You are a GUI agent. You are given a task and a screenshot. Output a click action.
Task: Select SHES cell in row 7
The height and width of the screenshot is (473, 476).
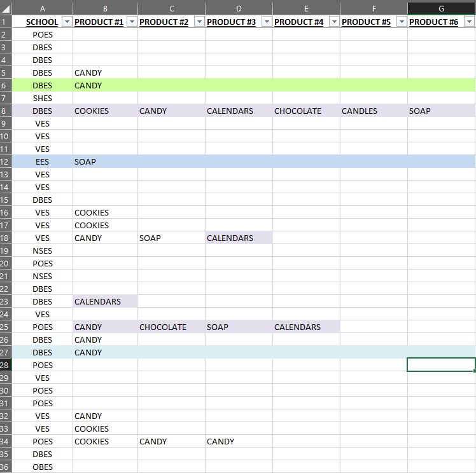coord(43,98)
